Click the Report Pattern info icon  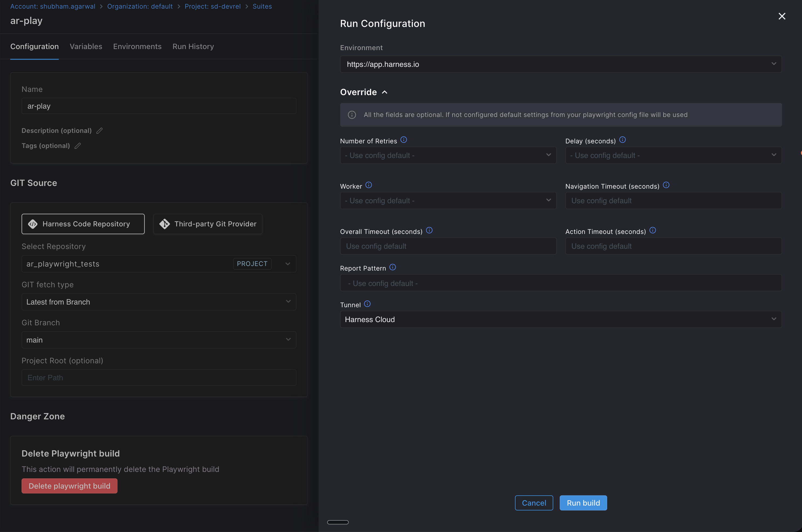(x=393, y=267)
